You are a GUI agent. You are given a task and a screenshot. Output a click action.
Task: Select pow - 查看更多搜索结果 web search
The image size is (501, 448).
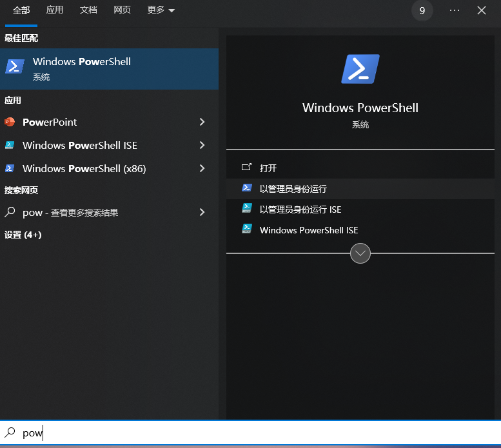[x=109, y=212]
